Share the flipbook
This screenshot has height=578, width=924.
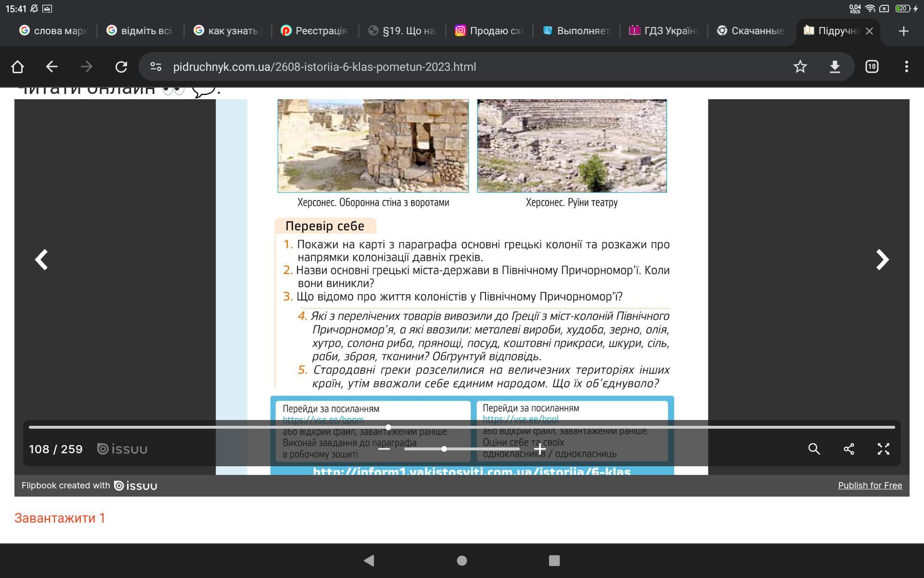pyautogui.click(x=848, y=449)
